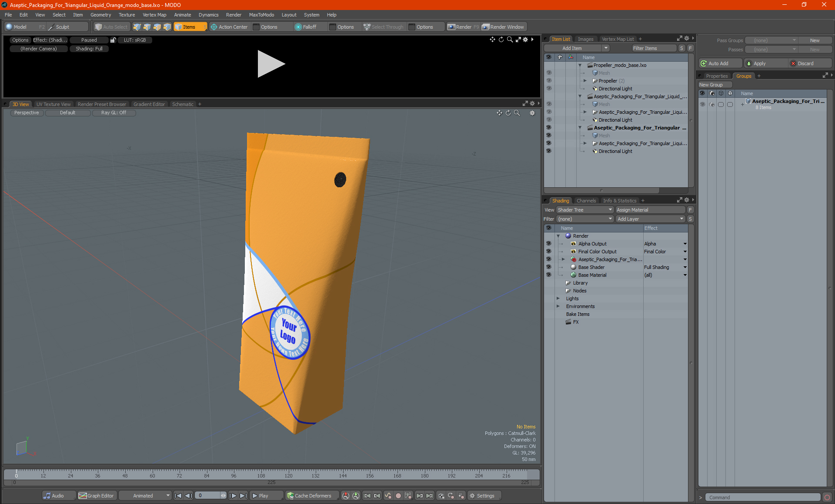This screenshot has height=504, width=835.
Task: Go to last frame
Action: click(x=244, y=496)
